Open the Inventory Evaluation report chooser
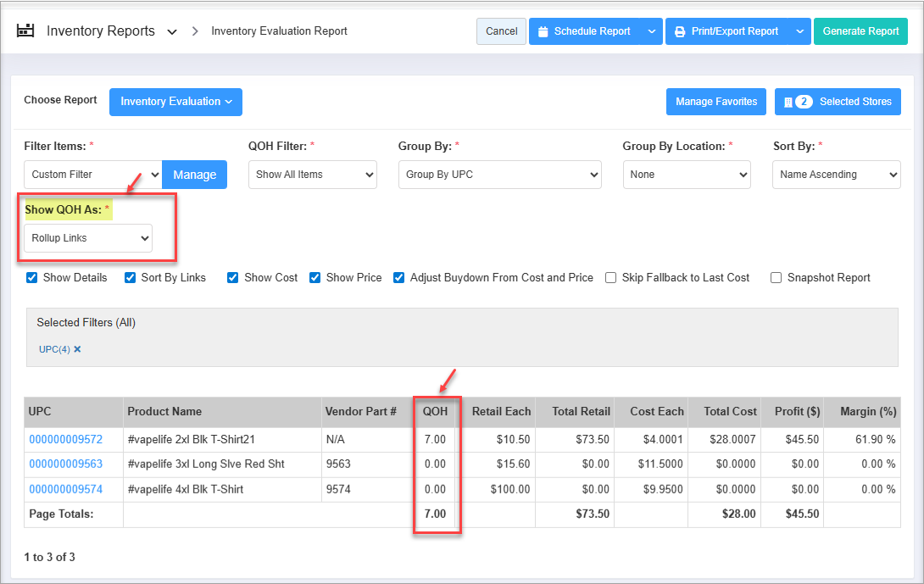 (x=175, y=102)
